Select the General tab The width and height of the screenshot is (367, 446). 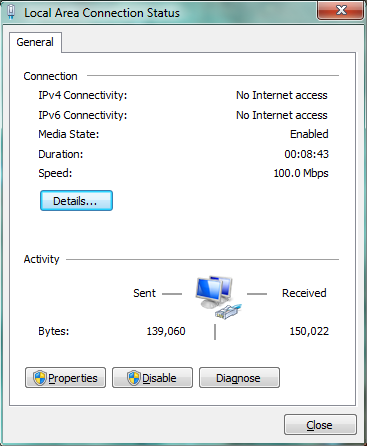(x=35, y=42)
